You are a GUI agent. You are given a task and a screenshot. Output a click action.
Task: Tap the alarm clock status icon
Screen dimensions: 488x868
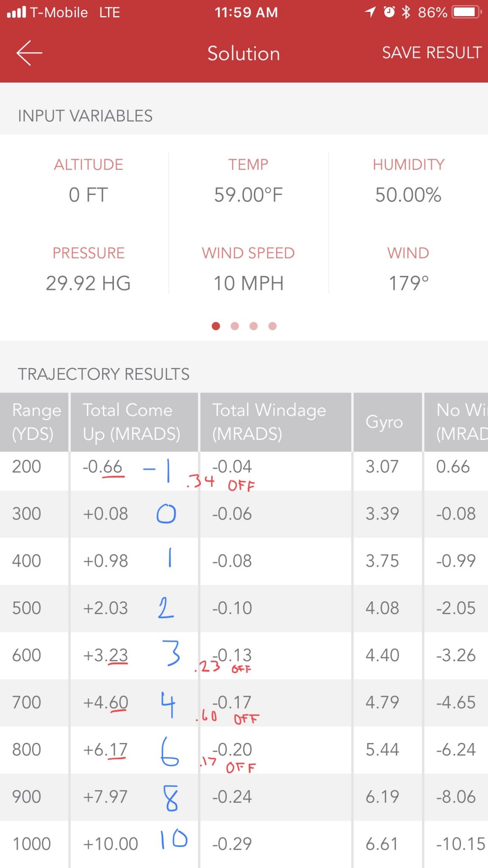389,12
